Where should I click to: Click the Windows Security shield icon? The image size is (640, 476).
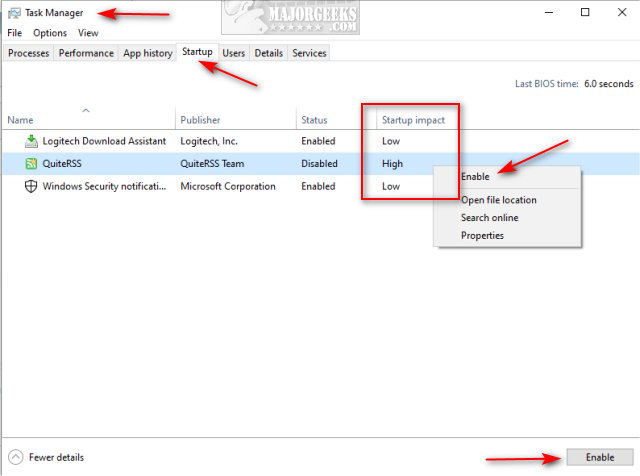click(x=31, y=186)
